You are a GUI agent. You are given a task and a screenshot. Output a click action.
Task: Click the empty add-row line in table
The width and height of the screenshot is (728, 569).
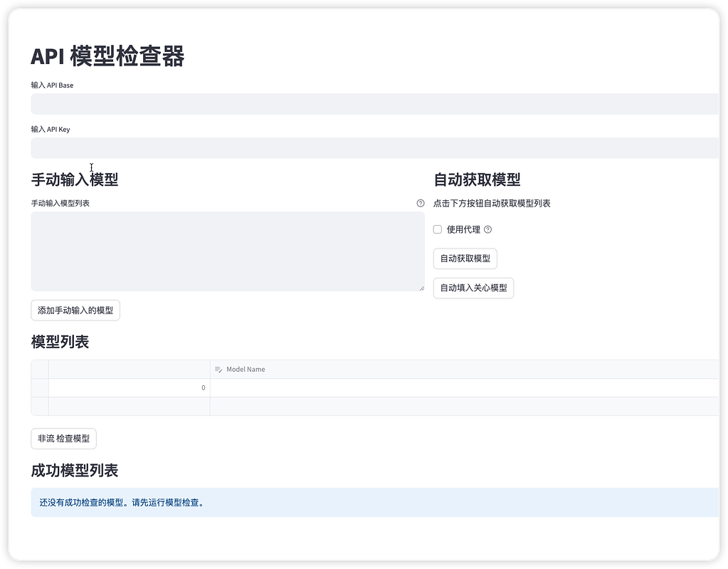375,406
